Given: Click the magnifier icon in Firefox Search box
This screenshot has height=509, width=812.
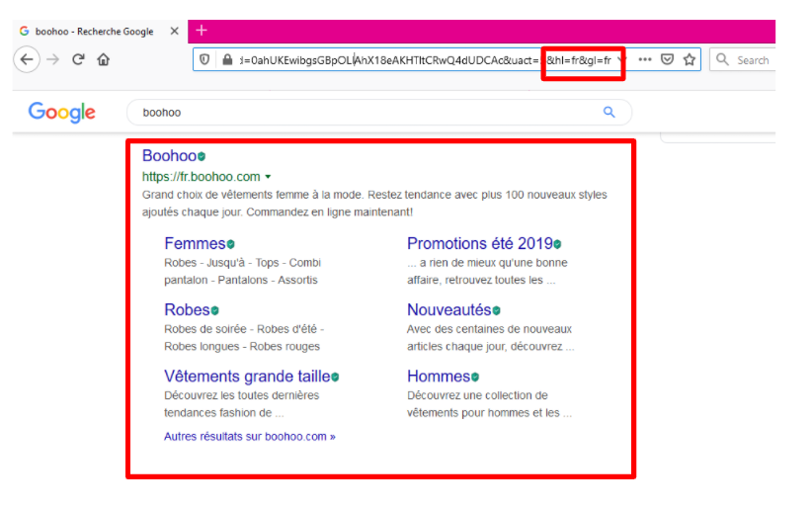Looking at the screenshot, I should (x=722, y=59).
